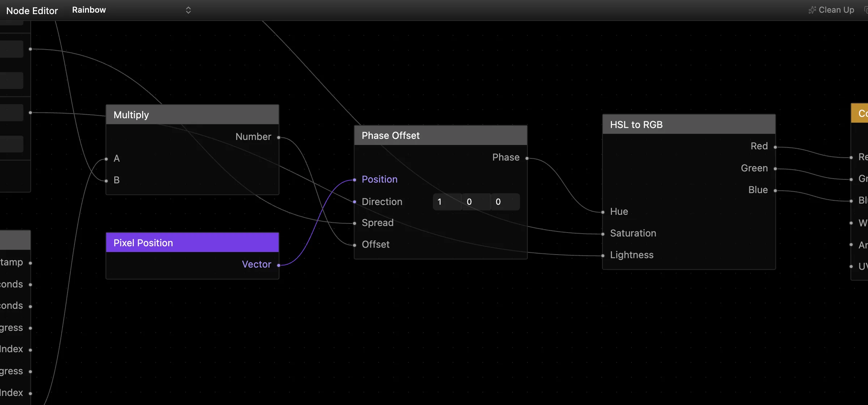Click the Spread label in Phase Offset

point(378,223)
